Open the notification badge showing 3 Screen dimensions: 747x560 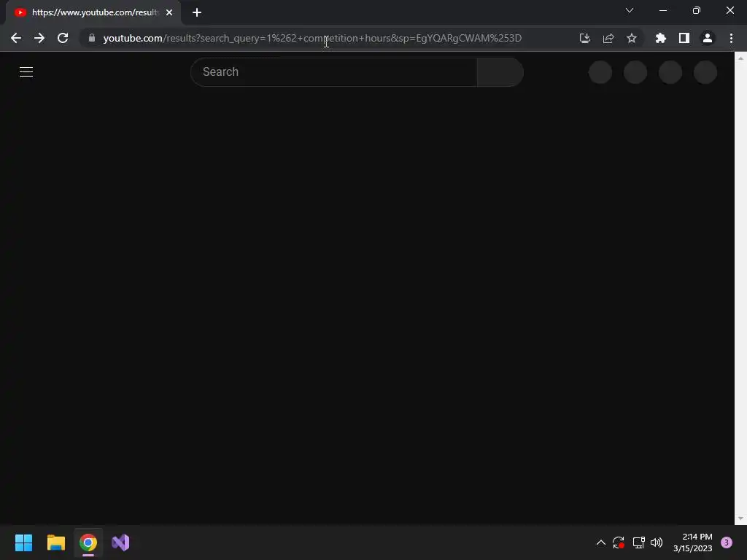(727, 542)
